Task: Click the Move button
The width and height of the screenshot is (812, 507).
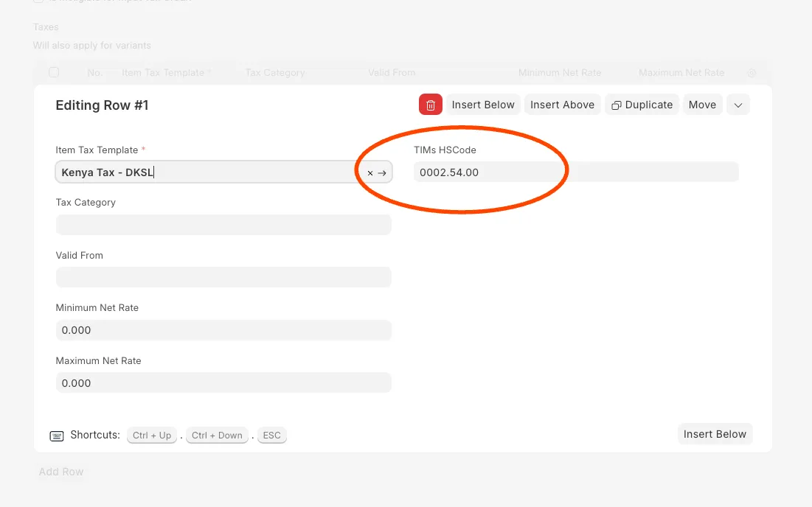Action: coord(702,105)
